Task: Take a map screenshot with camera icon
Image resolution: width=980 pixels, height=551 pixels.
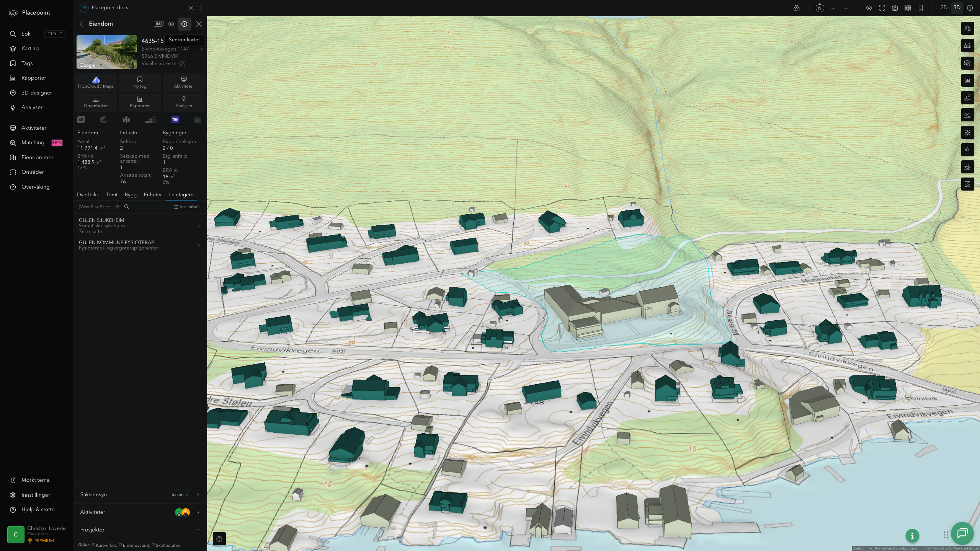Action: (895, 8)
